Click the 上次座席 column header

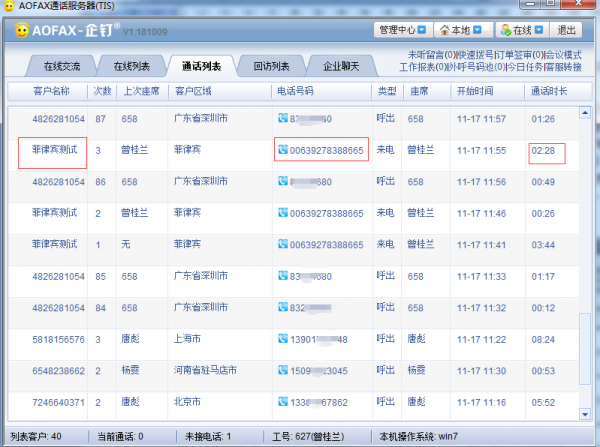141,91
